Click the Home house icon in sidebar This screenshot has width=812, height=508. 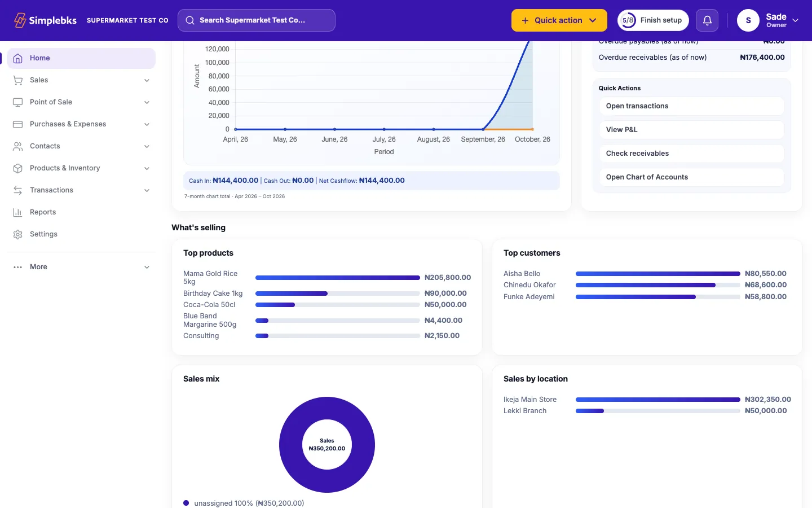[x=18, y=58]
